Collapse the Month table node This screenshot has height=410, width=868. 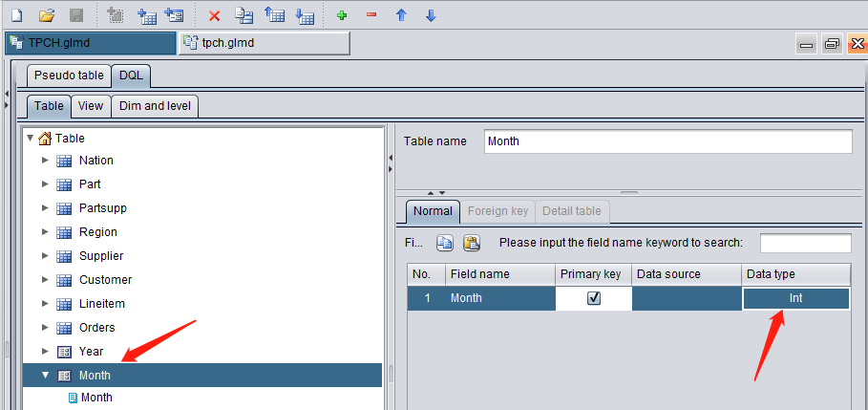coord(46,375)
